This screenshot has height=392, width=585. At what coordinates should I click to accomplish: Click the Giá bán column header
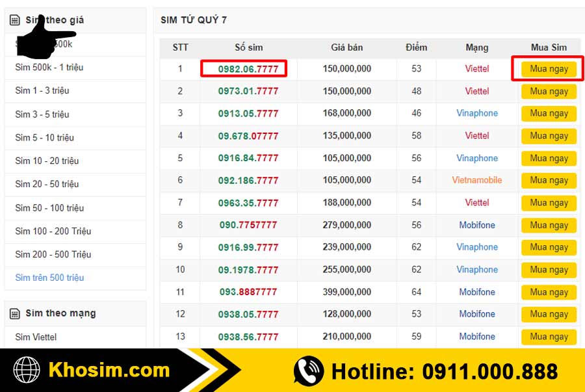tap(346, 47)
